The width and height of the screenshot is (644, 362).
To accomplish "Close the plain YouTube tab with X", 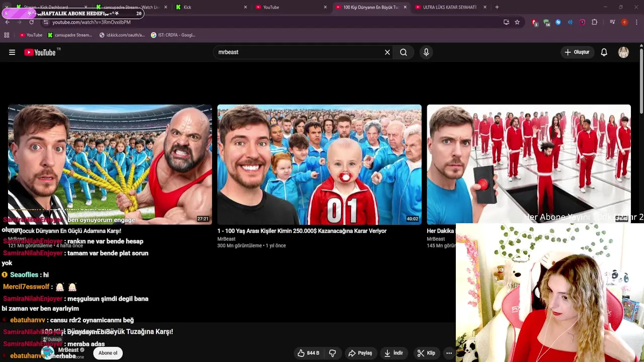I will pos(325,7).
